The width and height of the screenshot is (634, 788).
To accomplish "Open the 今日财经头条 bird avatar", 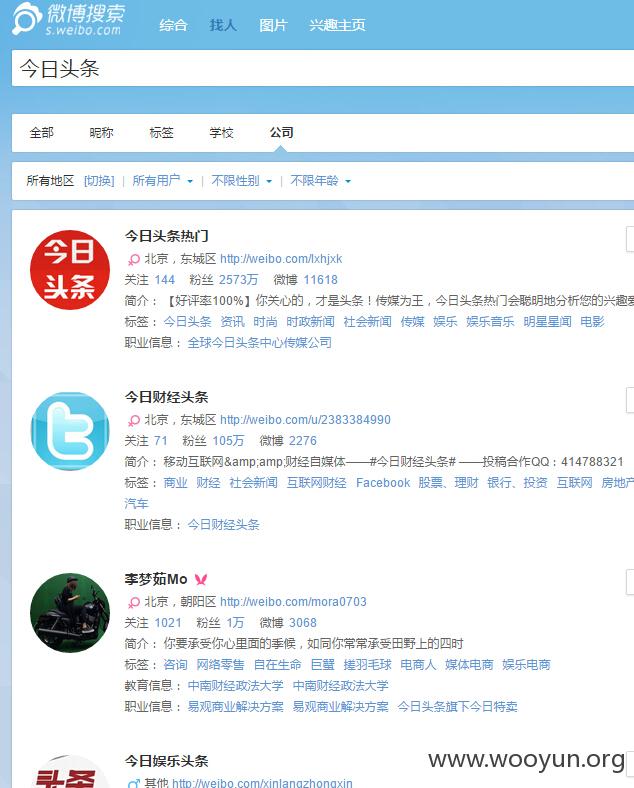I will pos(70,431).
